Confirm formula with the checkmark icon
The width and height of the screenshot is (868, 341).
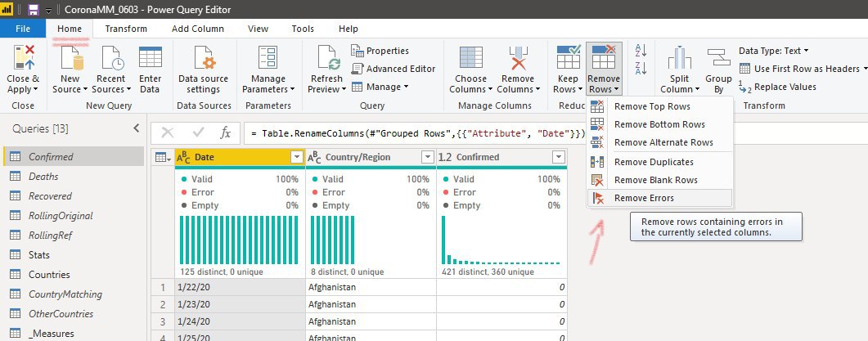(198, 132)
